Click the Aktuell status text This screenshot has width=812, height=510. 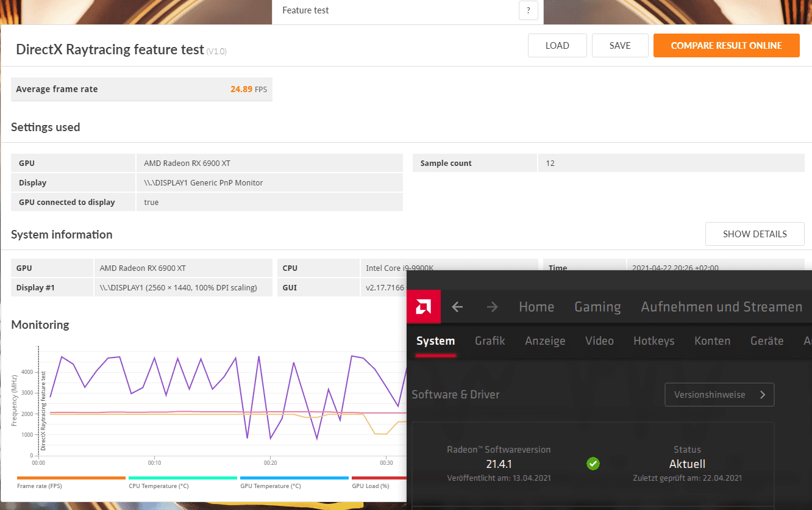click(687, 464)
